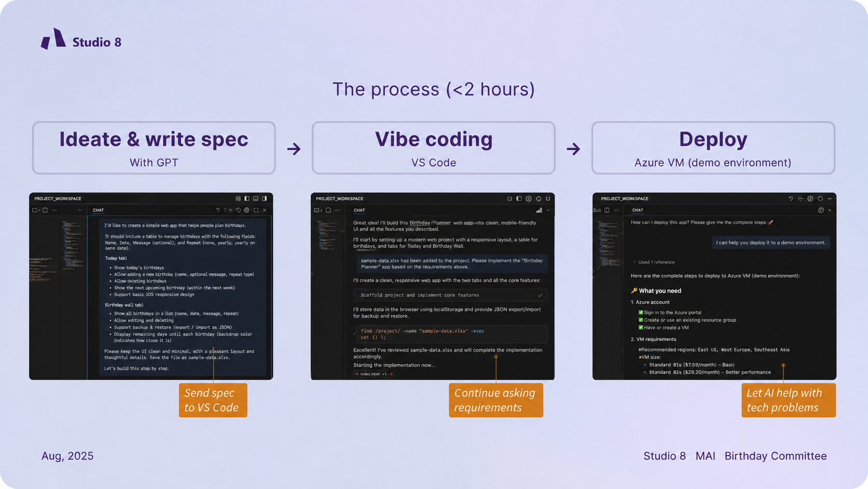
Task: Click the 'Vibe coding' step box
Action: (433, 148)
